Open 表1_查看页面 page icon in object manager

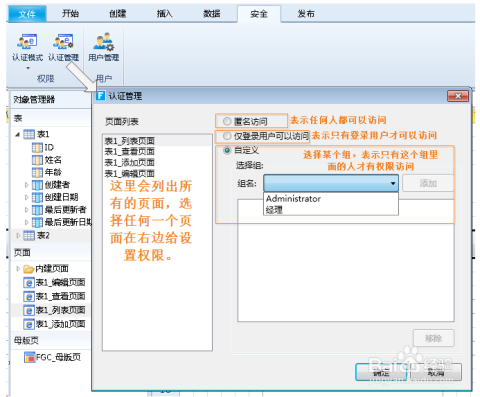tap(29, 296)
